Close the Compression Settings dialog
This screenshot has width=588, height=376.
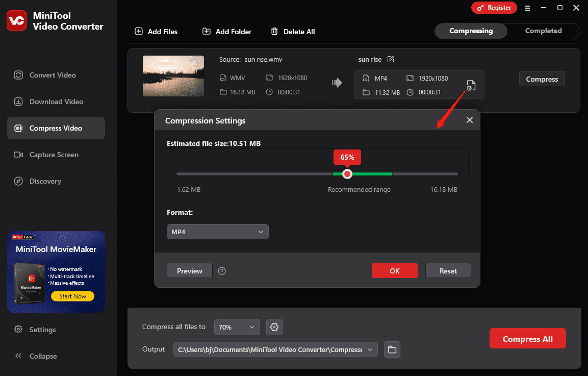(x=470, y=120)
